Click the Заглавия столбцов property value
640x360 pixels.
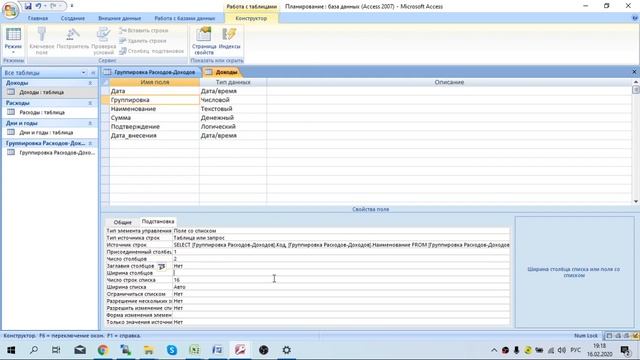(341, 266)
